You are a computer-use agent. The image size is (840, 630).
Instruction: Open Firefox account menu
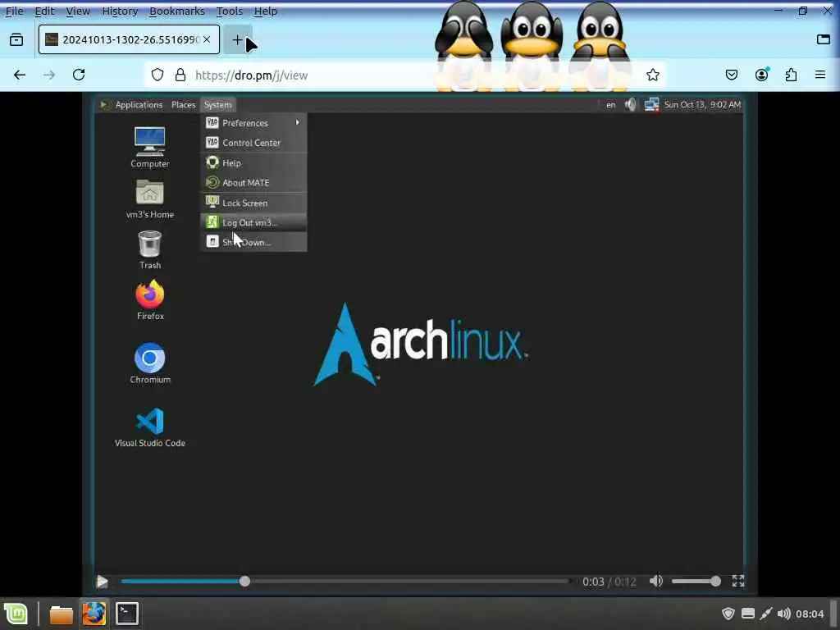coord(761,75)
